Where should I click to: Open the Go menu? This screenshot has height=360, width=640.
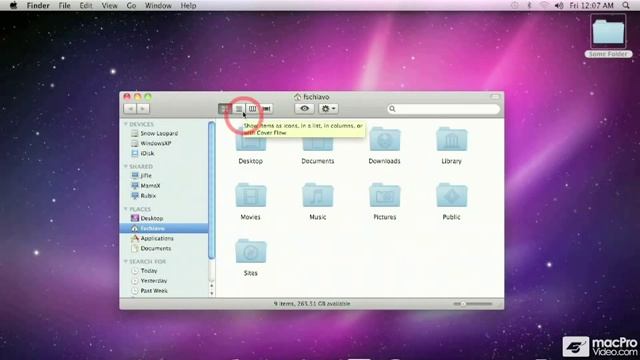pos(131,5)
